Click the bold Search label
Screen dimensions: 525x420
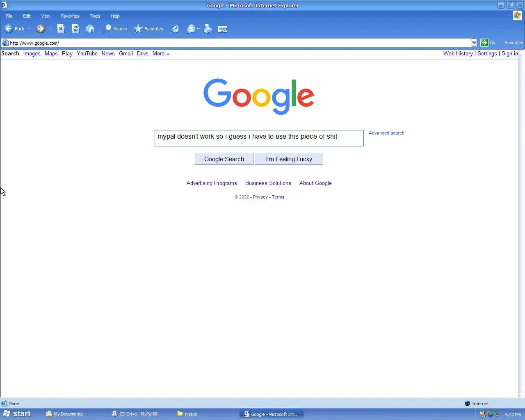10,54
